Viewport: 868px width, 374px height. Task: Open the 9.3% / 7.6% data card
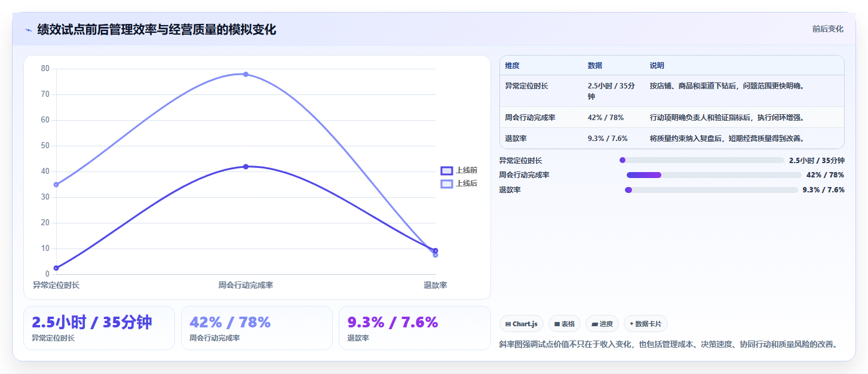click(x=415, y=328)
